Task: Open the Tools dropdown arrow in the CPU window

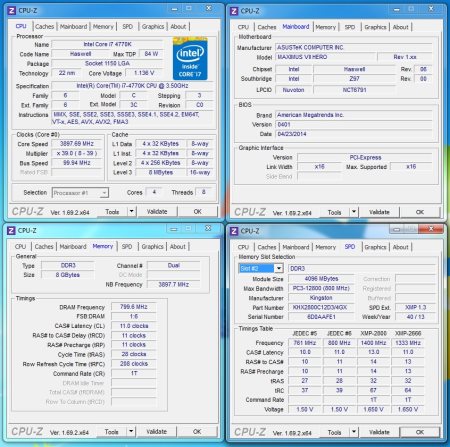Action: pyautogui.click(x=132, y=211)
